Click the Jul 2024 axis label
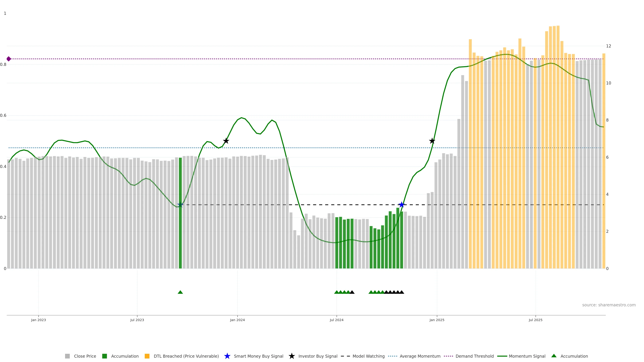 pyautogui.click(x=336, y=320)
